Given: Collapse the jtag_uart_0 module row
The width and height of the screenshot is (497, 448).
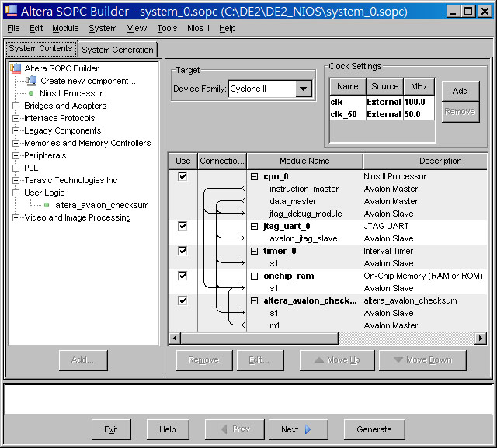Looking at the screenshot, I should point(254,226).
